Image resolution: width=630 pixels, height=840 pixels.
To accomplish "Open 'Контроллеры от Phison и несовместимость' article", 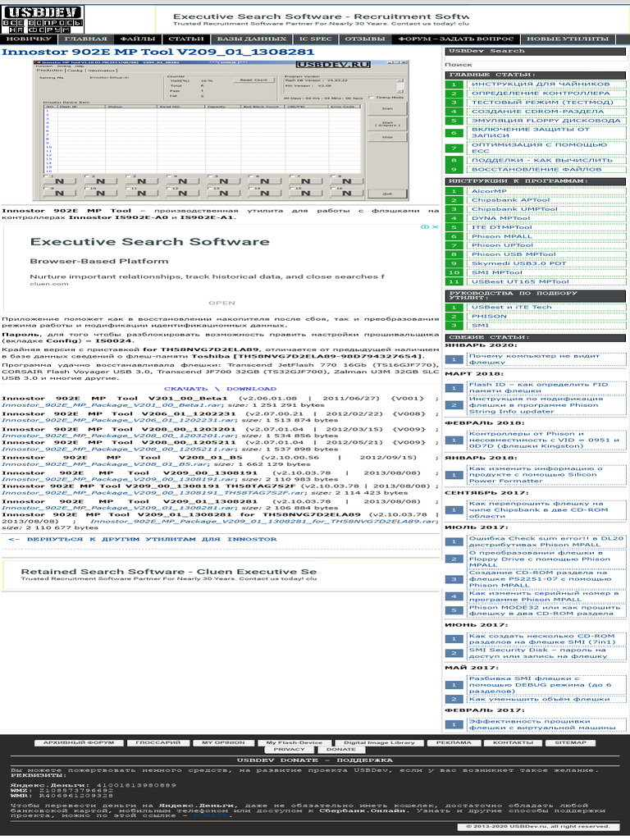I will (544, 440).
